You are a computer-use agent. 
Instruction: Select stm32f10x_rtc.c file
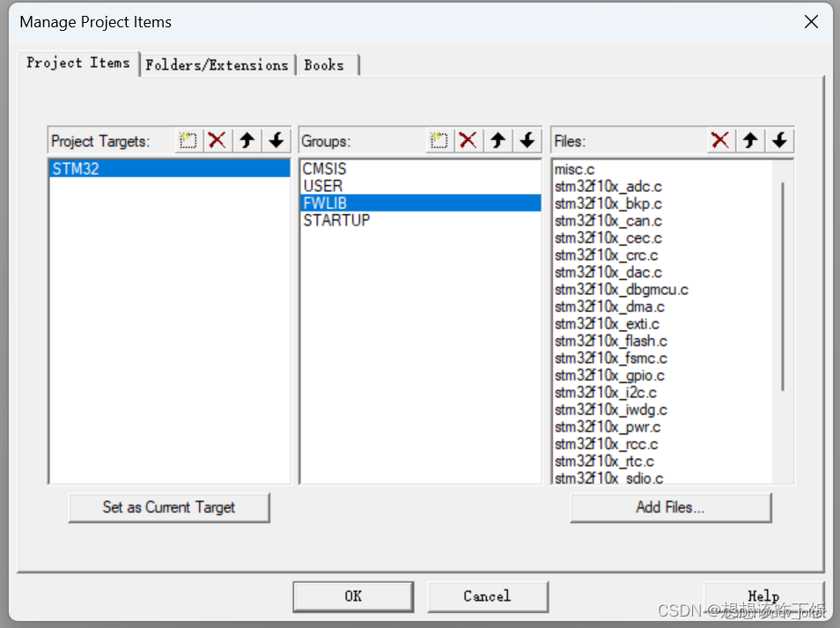[663, 462]
